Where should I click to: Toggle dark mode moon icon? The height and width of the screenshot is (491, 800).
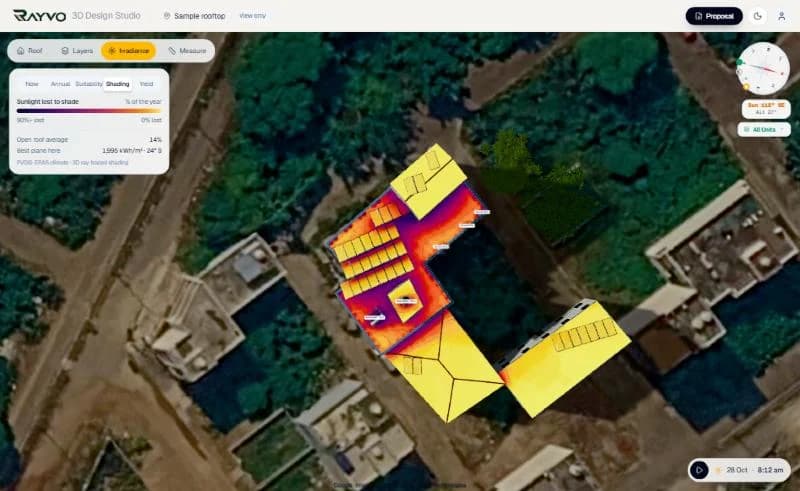pyautogui.click(x=758, y=16)
